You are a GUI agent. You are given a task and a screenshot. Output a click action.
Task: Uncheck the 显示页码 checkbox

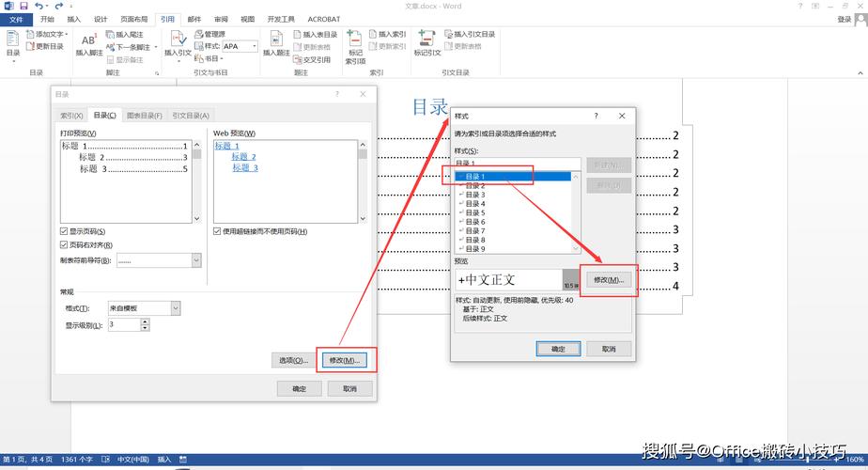64,231
